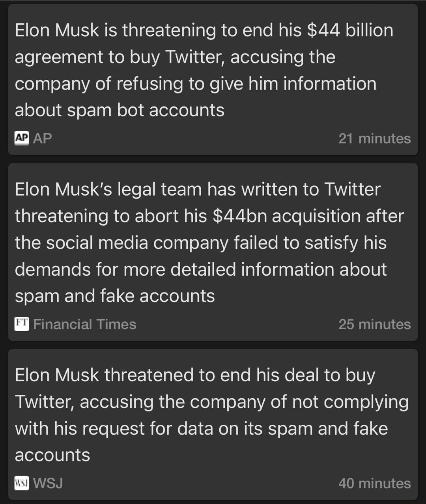The width and height of the screenshot is (426, 504).
Task: Select the AP news source label
Action: (42, 138)
